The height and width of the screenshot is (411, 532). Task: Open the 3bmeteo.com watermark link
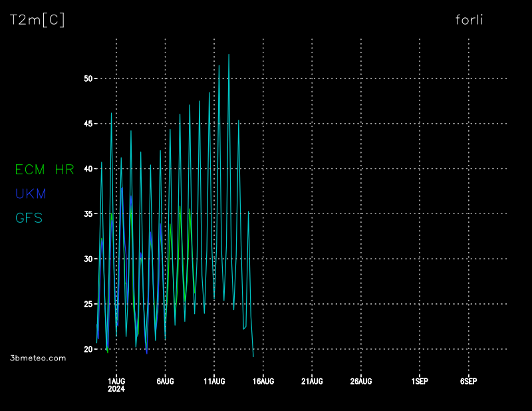pyautogui.click(x=39, y=358)
